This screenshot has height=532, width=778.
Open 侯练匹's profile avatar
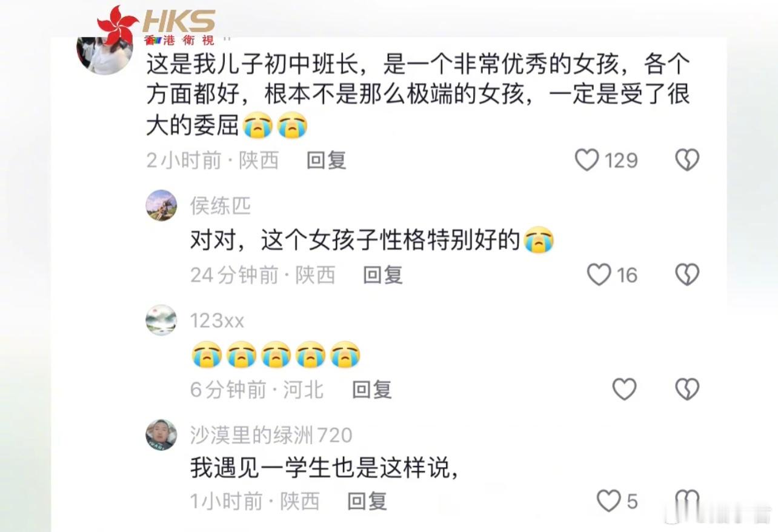pos(162,205)
